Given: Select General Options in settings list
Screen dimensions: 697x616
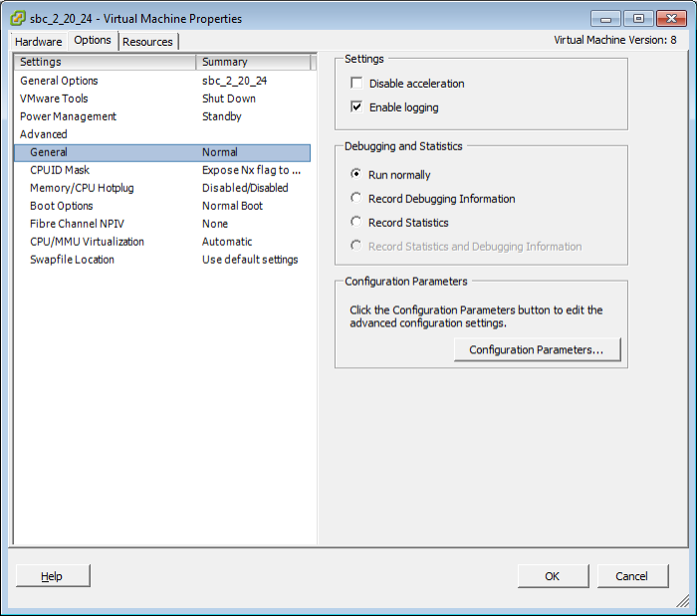Looking at the screenshot, I should (x=59, y=81).
